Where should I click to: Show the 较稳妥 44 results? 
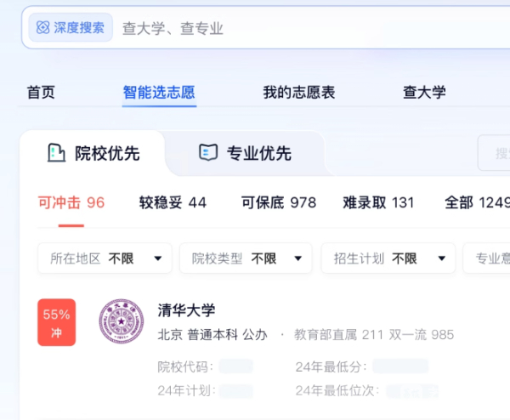point(173,202)
